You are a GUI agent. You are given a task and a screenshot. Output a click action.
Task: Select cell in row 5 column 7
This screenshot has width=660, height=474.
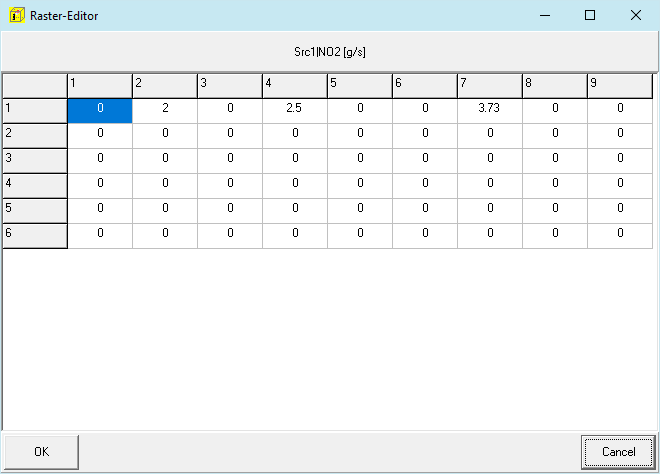490,211
